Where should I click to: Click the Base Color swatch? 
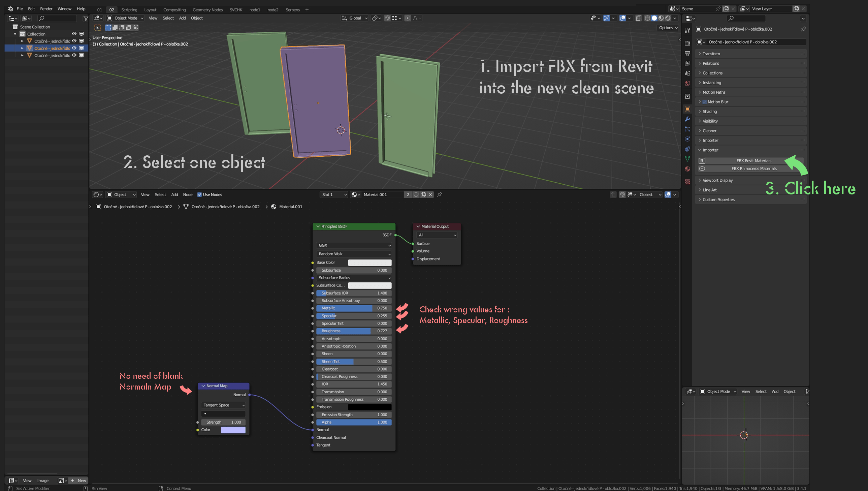point(369,263)
